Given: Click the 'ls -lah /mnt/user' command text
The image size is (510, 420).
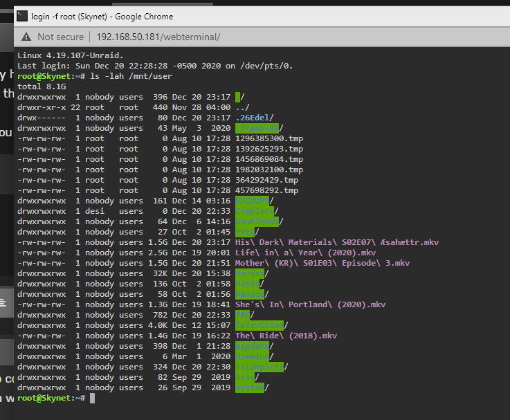Looking at the screenshot, I should [x=131, y=76].
